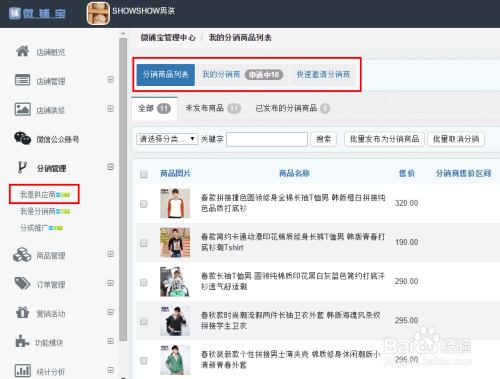This screenshot has width=500, height=379.
Task: Click the 分销商售价区间 column header
Action: pyautogui.click(x=463, y=173)
